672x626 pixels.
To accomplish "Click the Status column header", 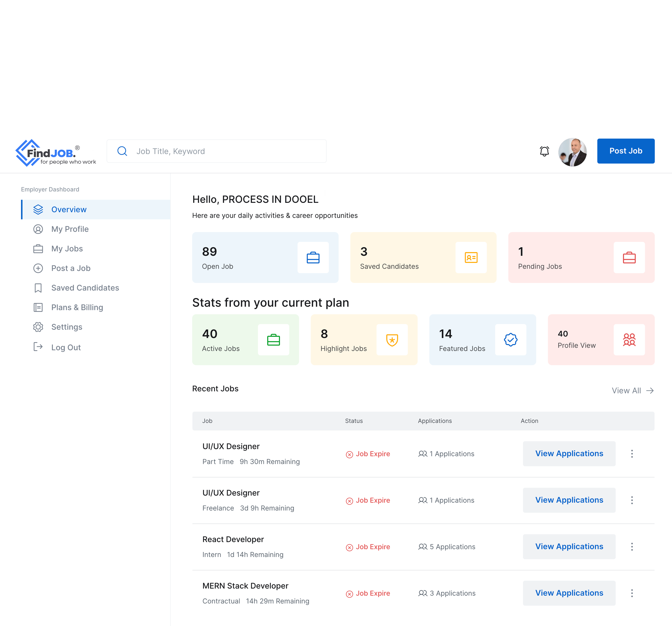I will coord(354,421).
